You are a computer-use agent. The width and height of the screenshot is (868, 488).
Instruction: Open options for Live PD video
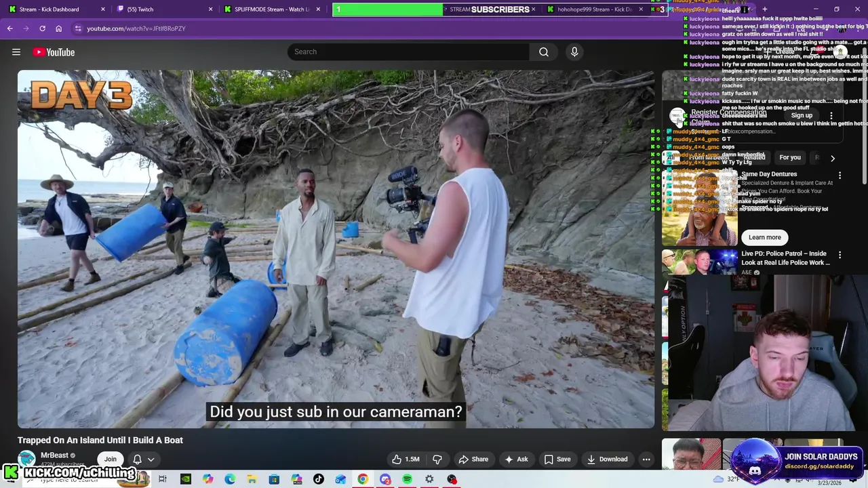click(x=840, y=255)
